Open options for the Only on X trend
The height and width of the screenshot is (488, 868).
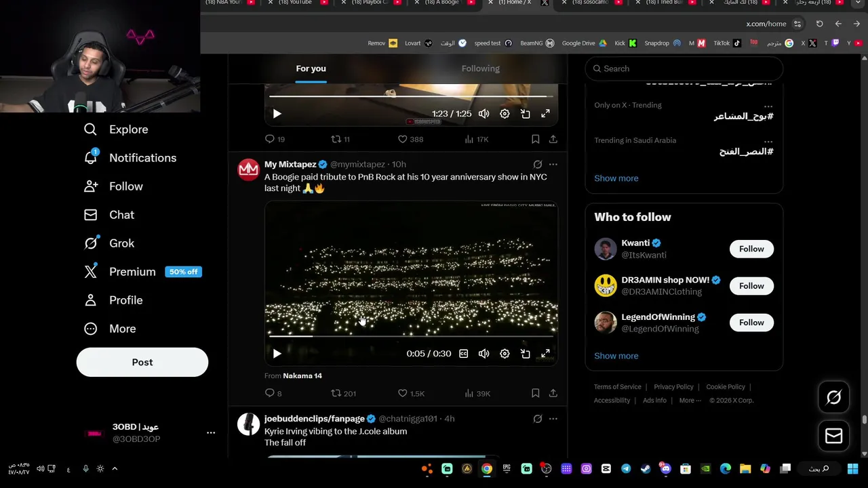[x=768, y=106]
